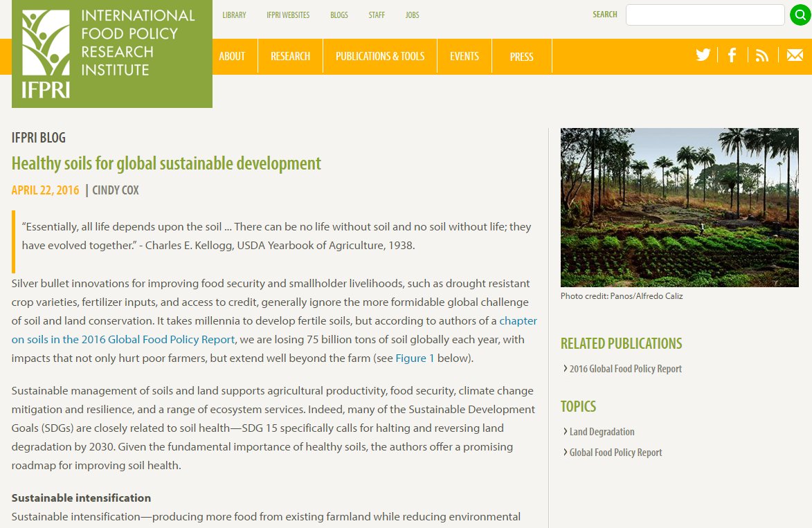The image size is (812, 528).
Task: Open 2016 Global Food Policy Report publication
Action: 625,369
